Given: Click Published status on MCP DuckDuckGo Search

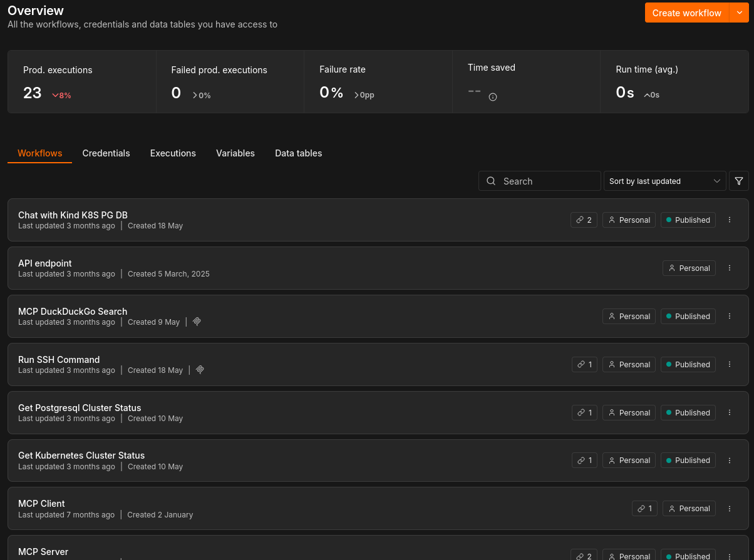Looking at the screenshot, I should click(688, 316).
